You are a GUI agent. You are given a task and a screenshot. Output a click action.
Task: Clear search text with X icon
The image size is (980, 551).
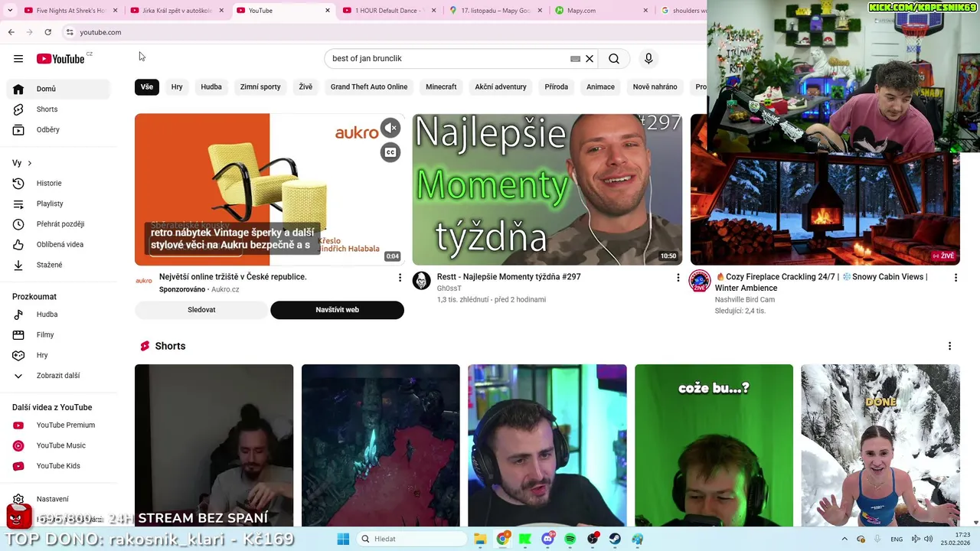tap(590, 59)
